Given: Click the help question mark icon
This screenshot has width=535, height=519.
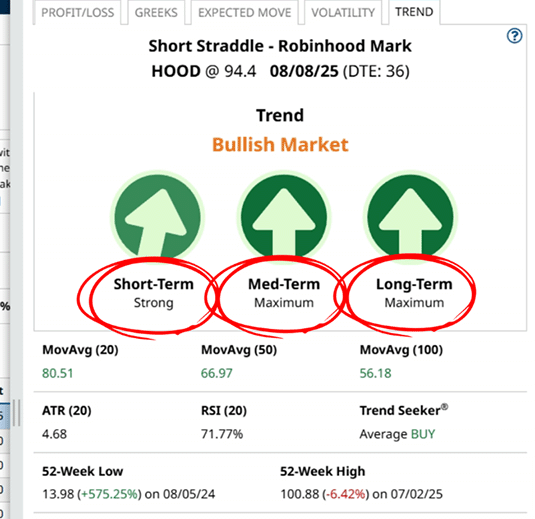Looking at the screenshot, I should (514, 36).
